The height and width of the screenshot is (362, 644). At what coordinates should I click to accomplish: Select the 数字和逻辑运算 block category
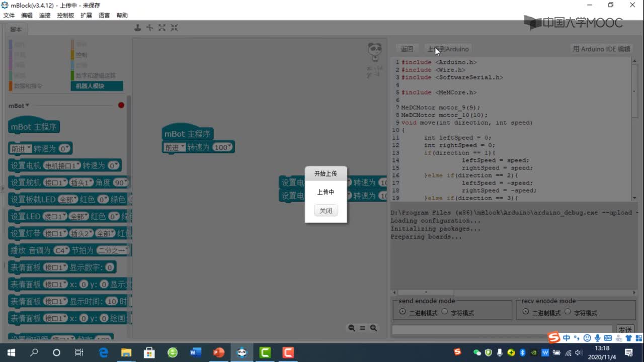96,75
